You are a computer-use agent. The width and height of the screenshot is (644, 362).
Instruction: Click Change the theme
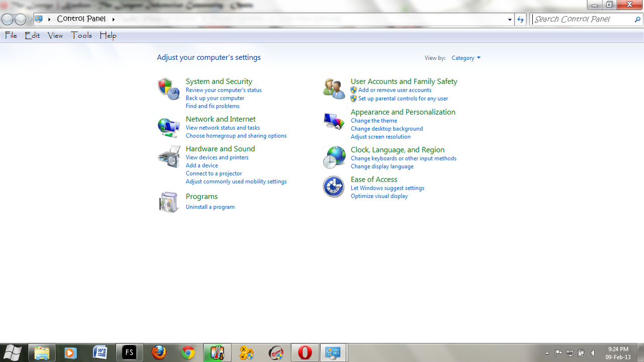(374, 121)
